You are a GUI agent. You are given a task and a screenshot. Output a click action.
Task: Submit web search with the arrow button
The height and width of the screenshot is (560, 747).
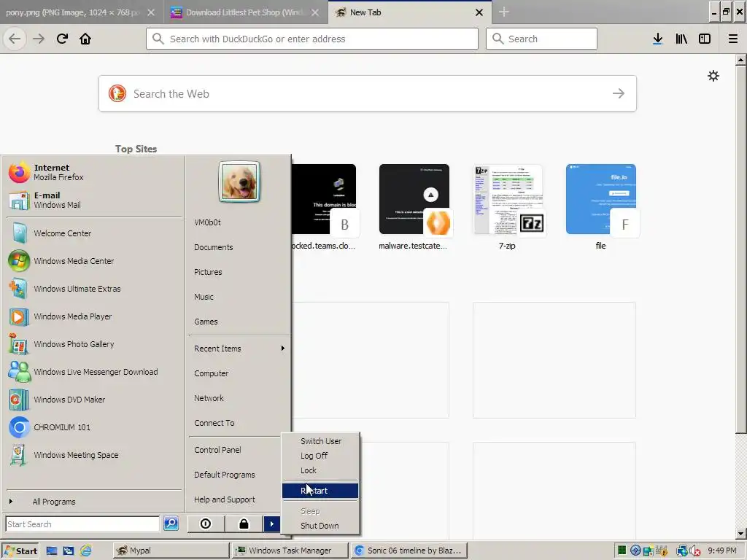coord(619,93)
